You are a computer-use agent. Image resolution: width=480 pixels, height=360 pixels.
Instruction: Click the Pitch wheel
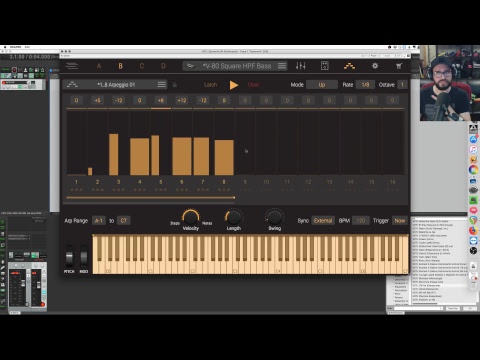pos(69,257)
